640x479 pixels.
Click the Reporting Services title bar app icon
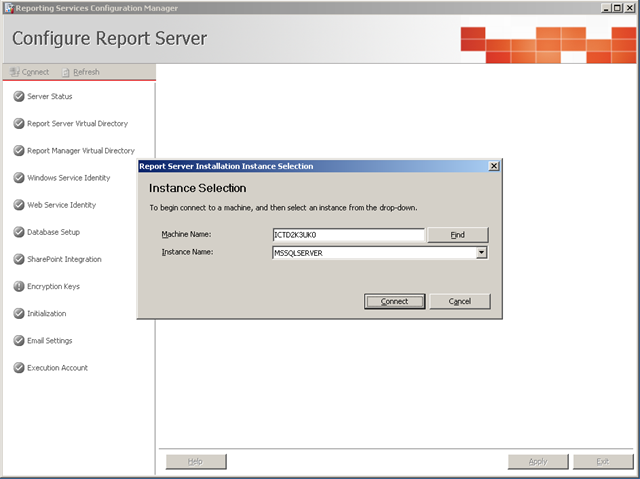pyautogui.click(x=8, y=8)
